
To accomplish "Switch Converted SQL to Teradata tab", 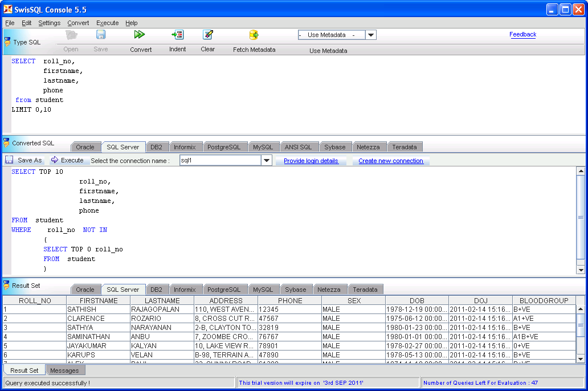I will (x=405, y=147).
